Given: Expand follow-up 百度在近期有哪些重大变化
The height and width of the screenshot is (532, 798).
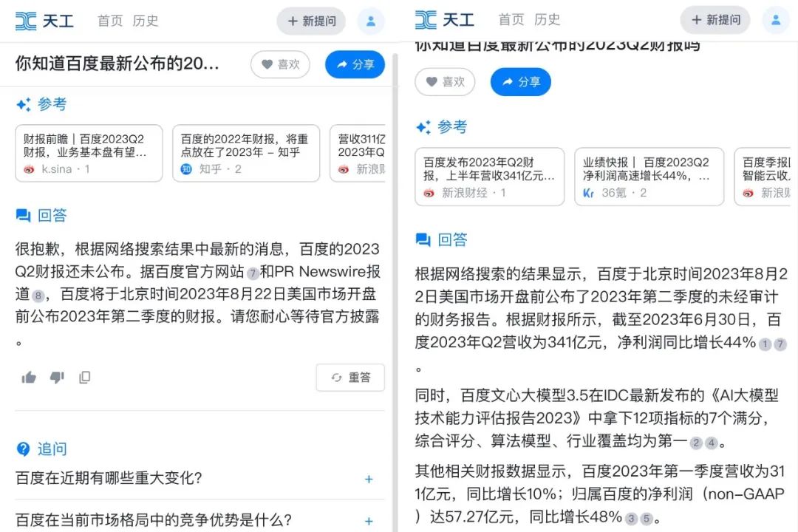Looking at the screenshot, I should click(x=194, y=478).
